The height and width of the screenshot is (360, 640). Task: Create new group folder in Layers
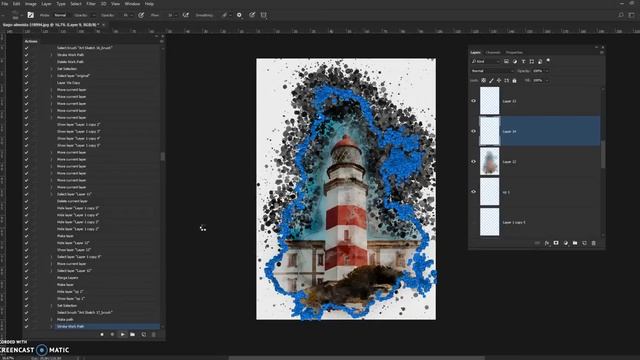[x=575, y=243]
